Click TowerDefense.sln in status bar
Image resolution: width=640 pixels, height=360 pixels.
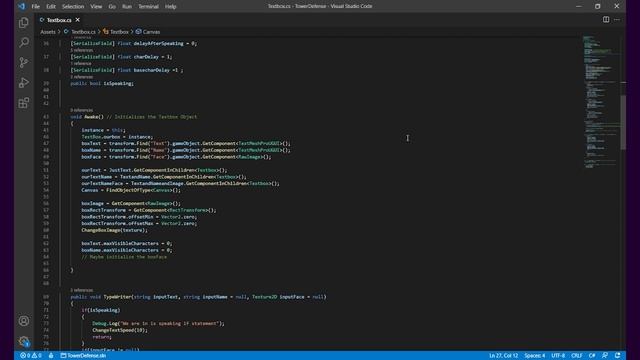pyautogui.click(x=83, y=356)
